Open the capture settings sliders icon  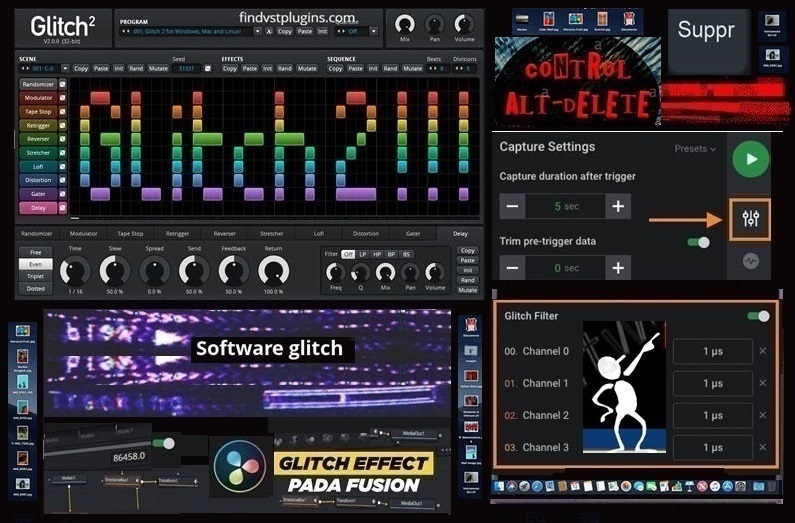750,219
